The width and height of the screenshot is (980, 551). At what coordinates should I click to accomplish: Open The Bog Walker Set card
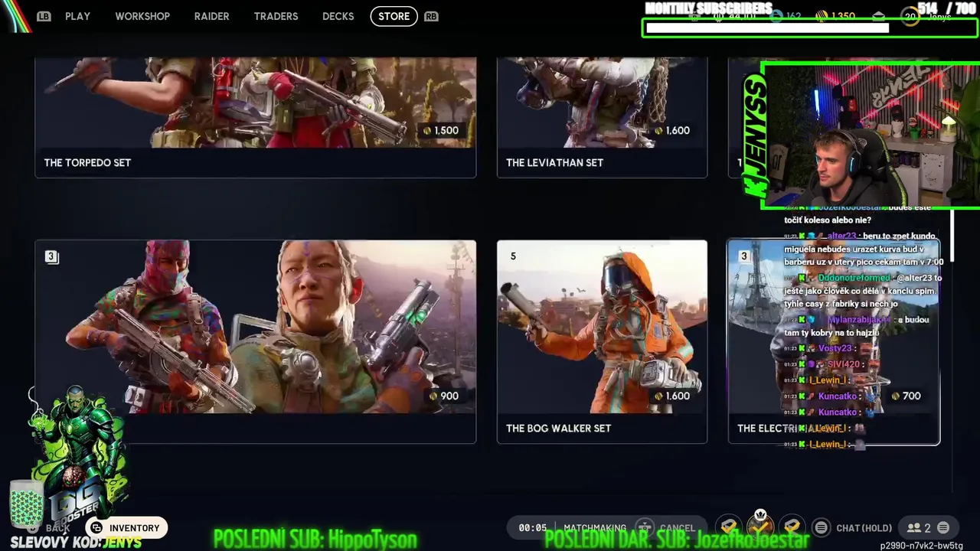tap(602, 341)
